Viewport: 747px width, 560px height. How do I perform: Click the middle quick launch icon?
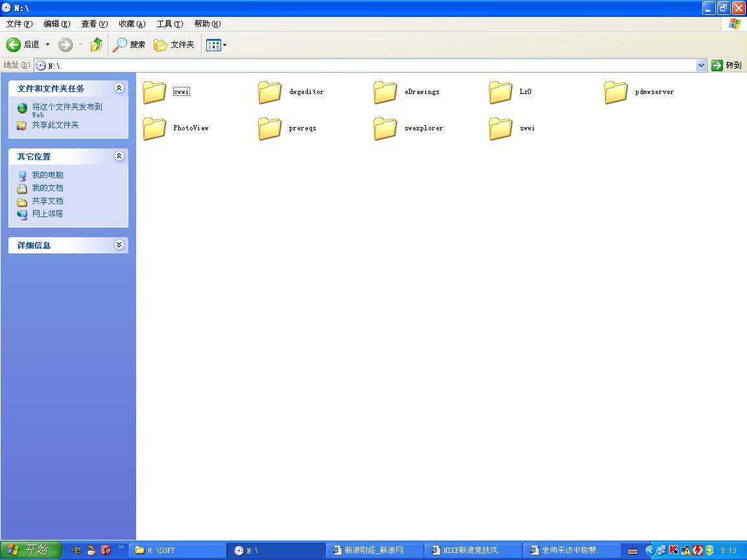(x=91, y=550)
